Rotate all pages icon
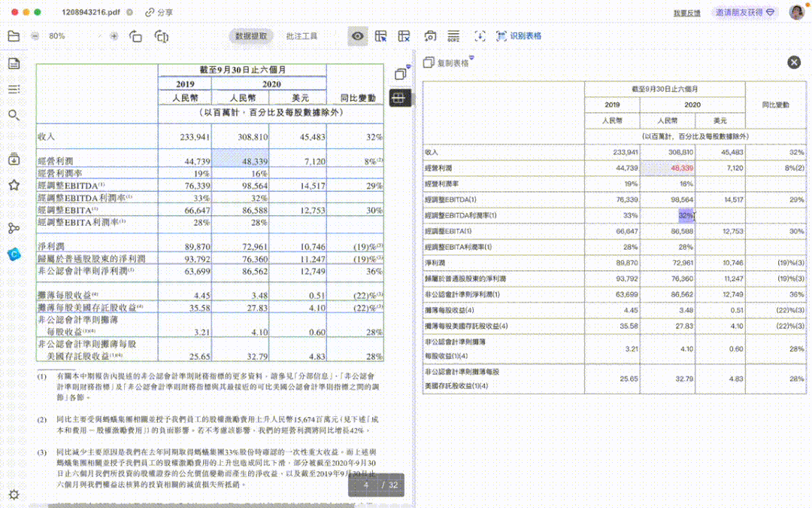The image size is (812, 508). coord(162,36)
